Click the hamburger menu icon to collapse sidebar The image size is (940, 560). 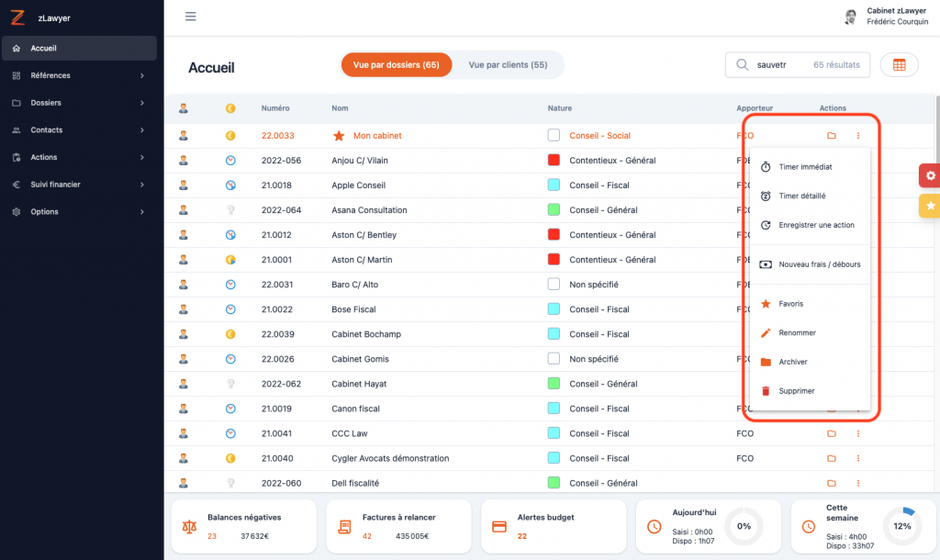(x=190, y=17)
